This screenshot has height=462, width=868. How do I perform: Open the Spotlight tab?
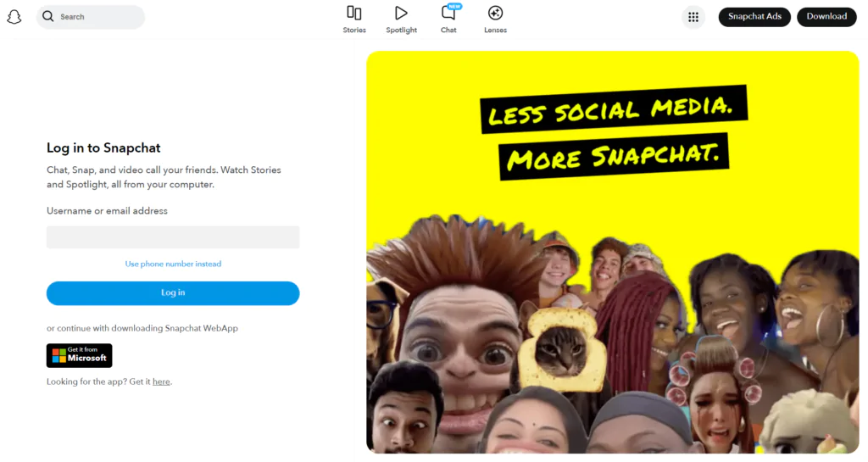(401, 19)
